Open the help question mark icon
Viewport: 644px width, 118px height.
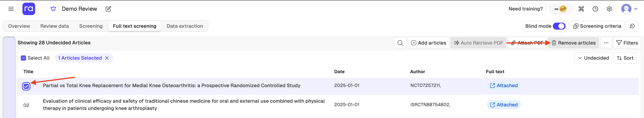(595, 9)
